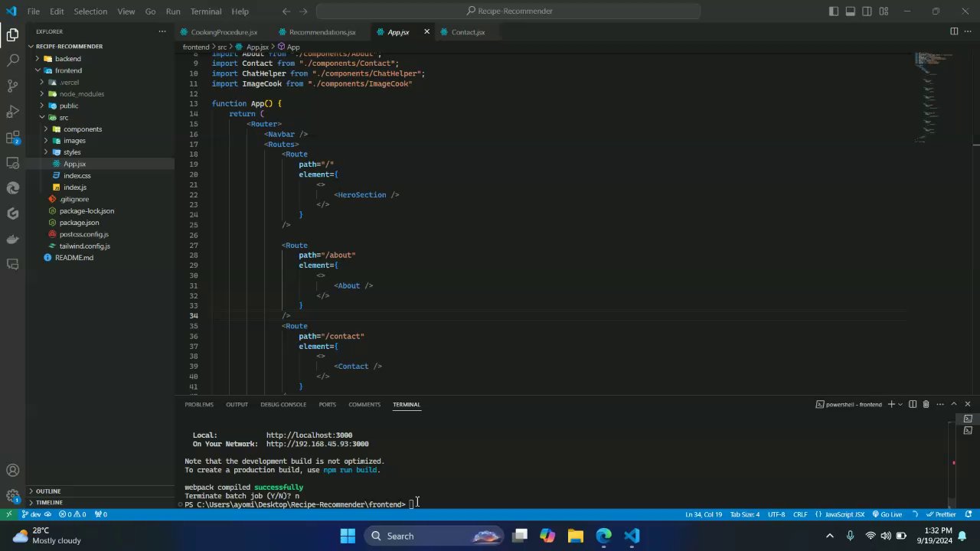Image resolution: width=980 pixels, height=551 pixels.
Task: Open the Source Control view
Action: pos(12,86)
